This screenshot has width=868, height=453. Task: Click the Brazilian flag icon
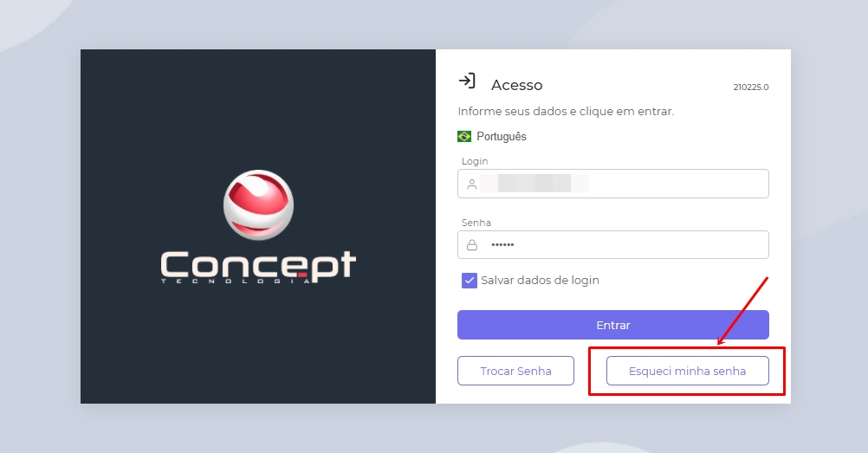[x=464, y=136]
